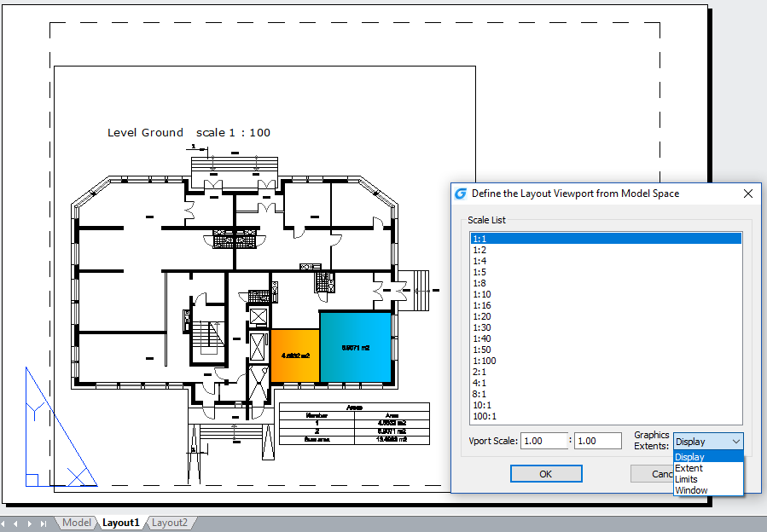Click the blue gradient room hatch
767x532 pixels.
[x=356, y=347]
